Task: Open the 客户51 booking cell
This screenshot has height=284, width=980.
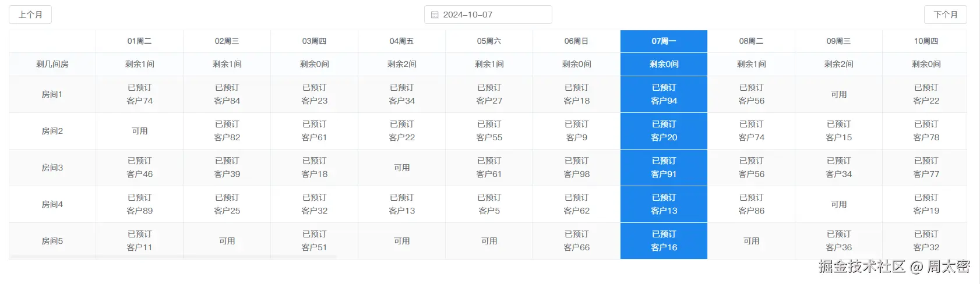Action: (315, 241)
